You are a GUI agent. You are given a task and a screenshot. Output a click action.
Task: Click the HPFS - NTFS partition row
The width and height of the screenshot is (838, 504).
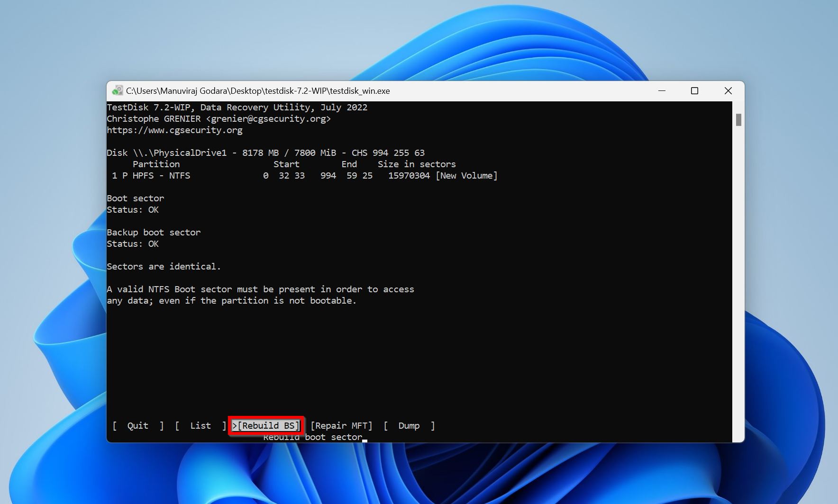(161, 176)
